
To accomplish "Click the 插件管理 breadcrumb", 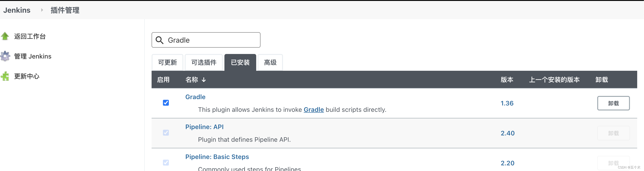I will 65,10.
